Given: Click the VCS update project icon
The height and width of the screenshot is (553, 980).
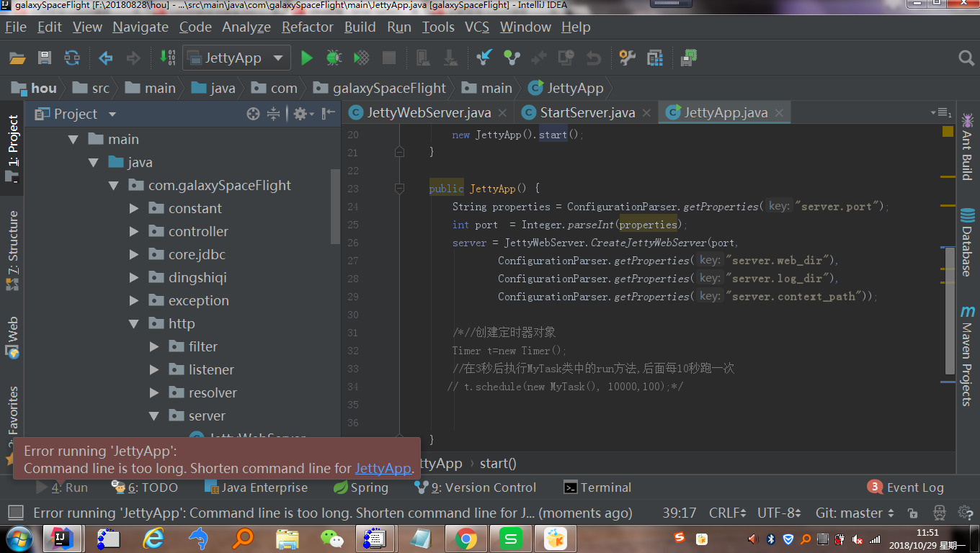Looking at the screenshot, I should (x=484, y=58).
